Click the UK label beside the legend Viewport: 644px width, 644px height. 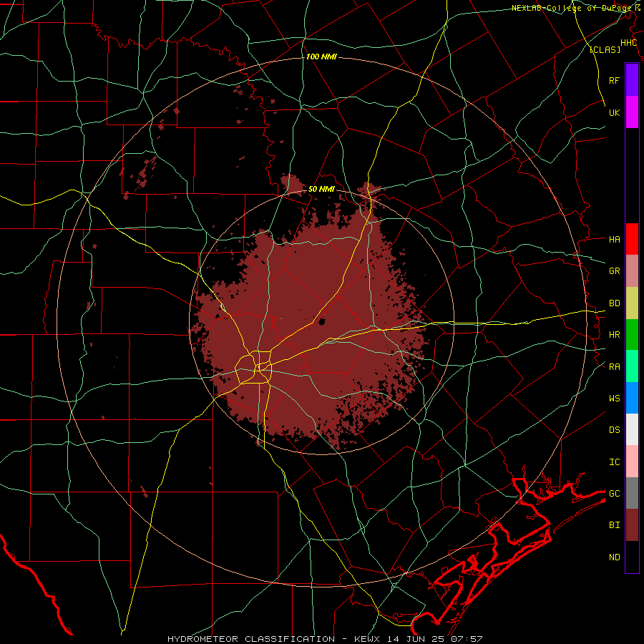(x=614, y=112)
